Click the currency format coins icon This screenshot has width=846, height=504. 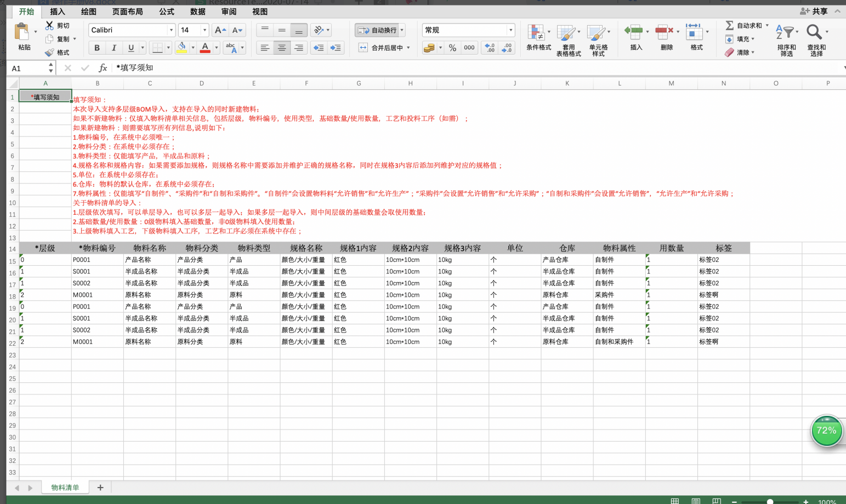429,48
